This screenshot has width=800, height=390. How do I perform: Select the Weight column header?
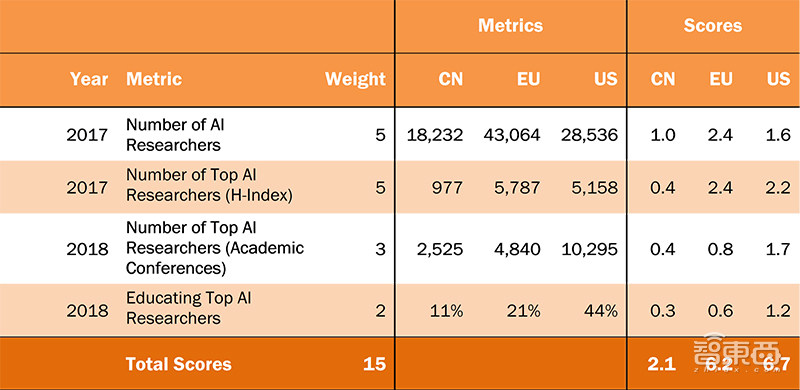(x=356, y=79)
